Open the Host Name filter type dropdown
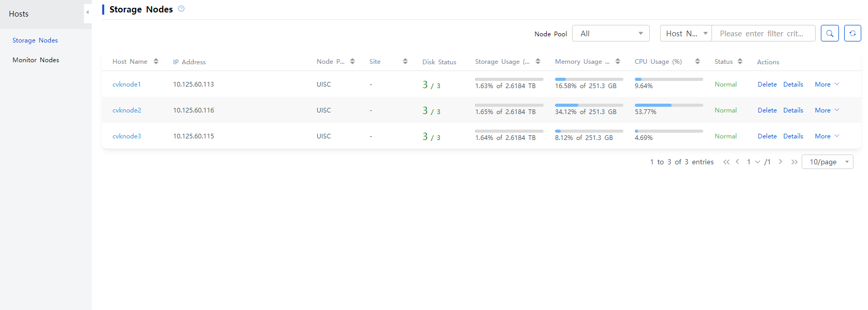The width and height of the screenshot is (868, 310). [686, 33]
